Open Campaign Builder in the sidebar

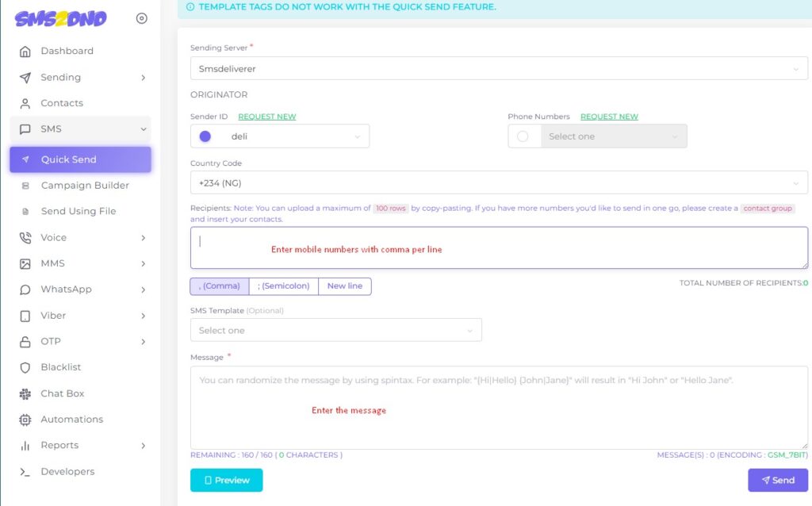(84, 186)
